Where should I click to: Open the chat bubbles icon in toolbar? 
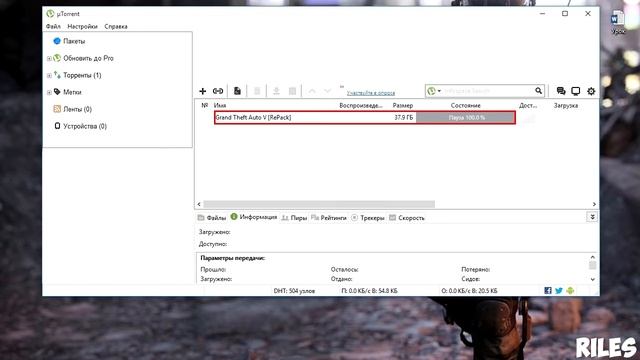coord(561,91)
